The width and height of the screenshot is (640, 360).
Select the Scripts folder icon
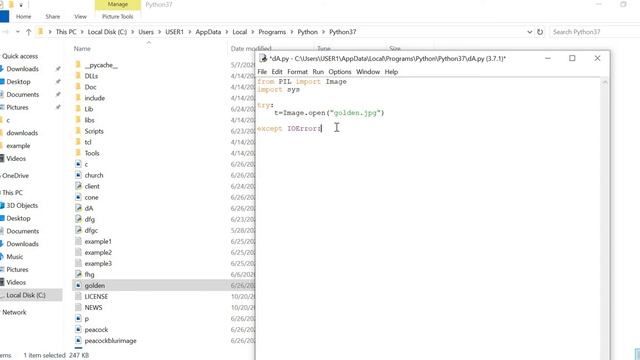[x=78, y=131]
